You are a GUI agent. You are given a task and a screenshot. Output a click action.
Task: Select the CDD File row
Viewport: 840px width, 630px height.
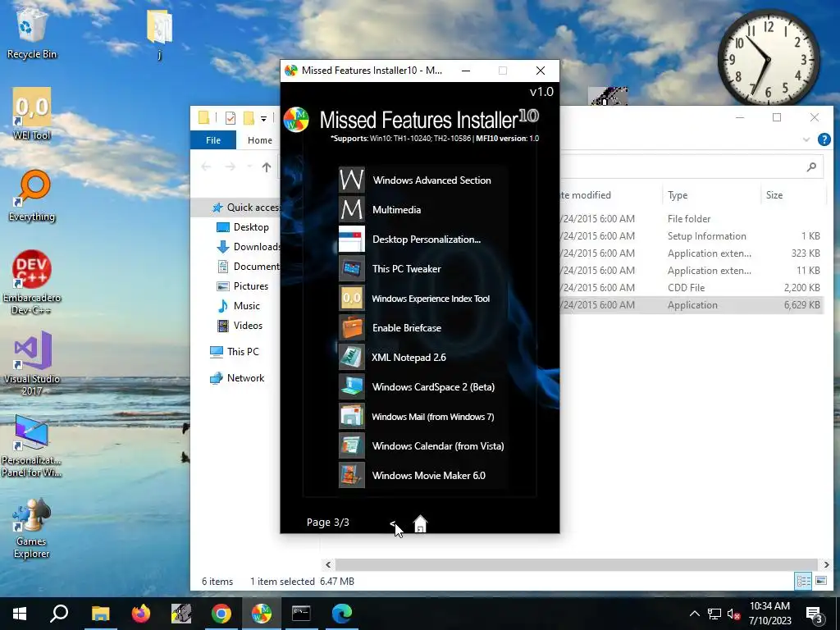(691, 288)
